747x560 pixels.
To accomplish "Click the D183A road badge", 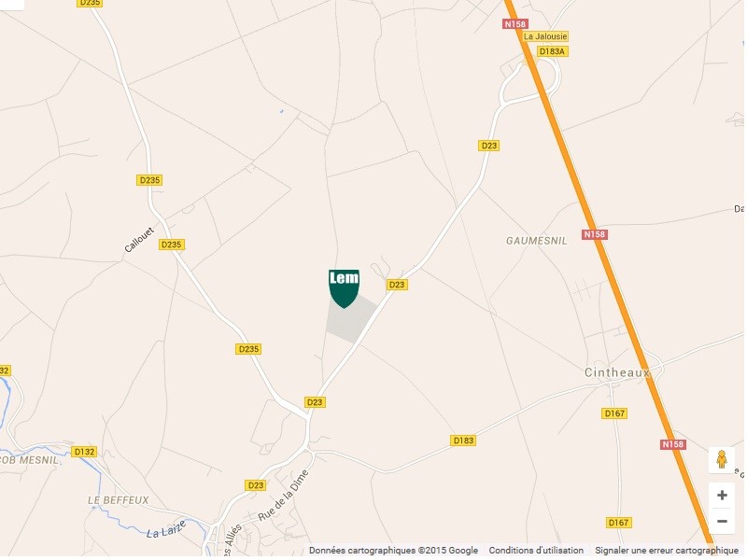I will [553, 51].
